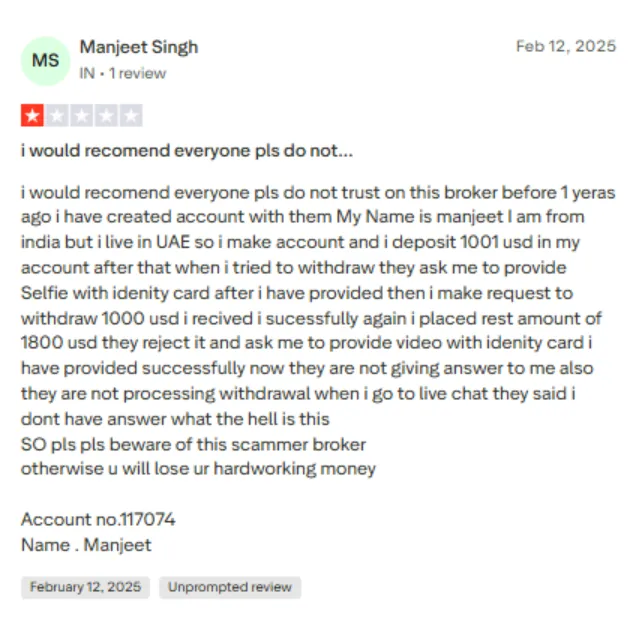
Task: Click the third grey star
Action: 82,116
